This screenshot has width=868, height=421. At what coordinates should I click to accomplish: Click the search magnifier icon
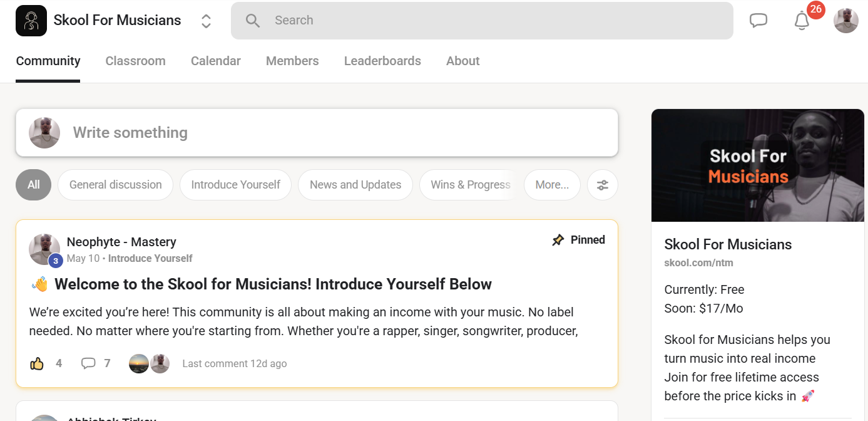click(x=253, y=21)
